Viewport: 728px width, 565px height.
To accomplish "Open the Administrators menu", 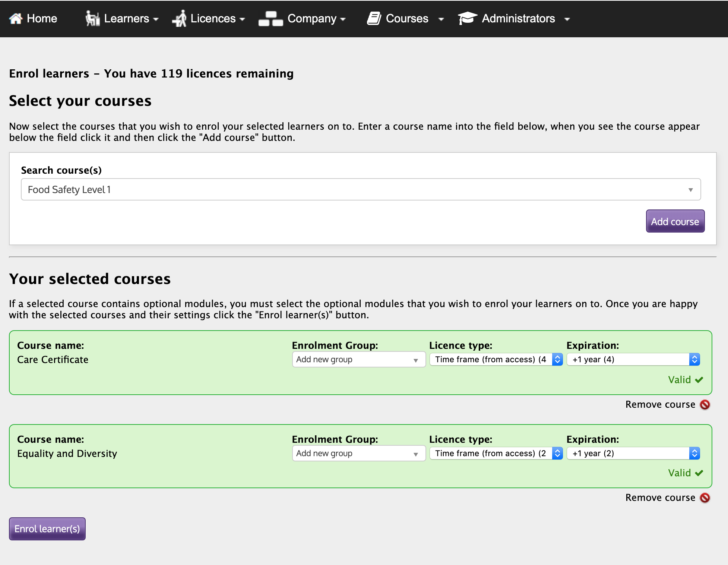I will [514, 18].
